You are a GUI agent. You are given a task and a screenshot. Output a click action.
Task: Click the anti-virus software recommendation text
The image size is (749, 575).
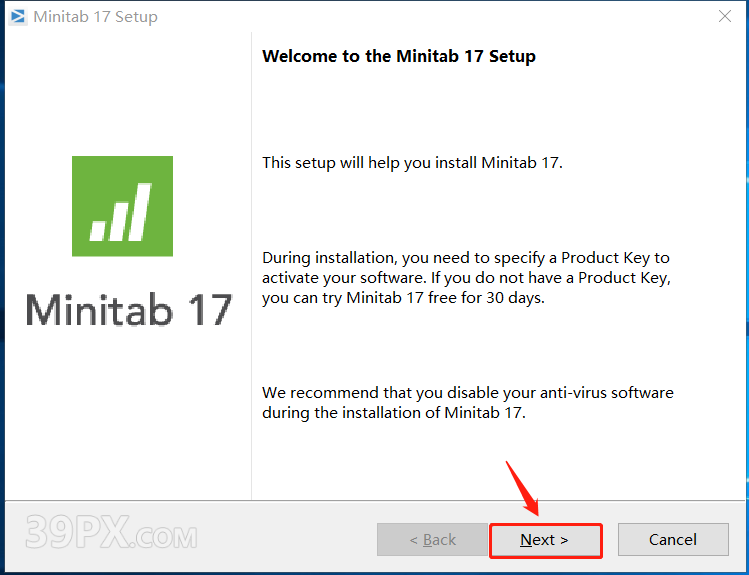point(468,403)
